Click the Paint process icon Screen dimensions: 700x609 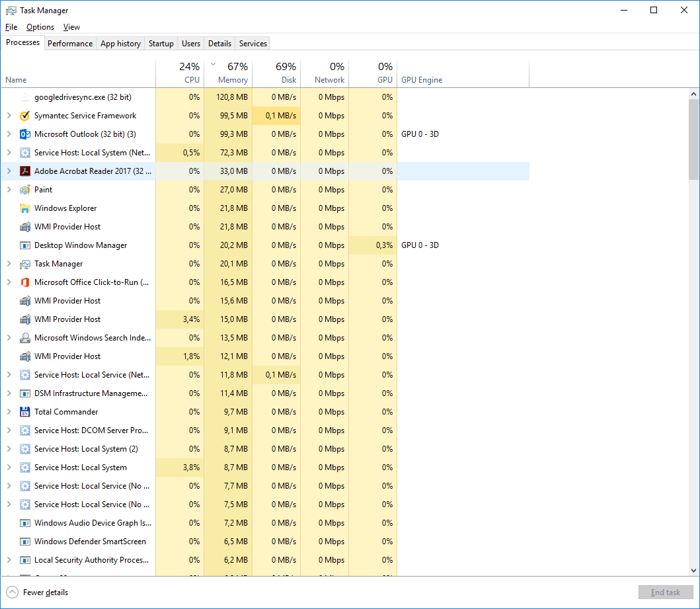[x=25, y=190]
